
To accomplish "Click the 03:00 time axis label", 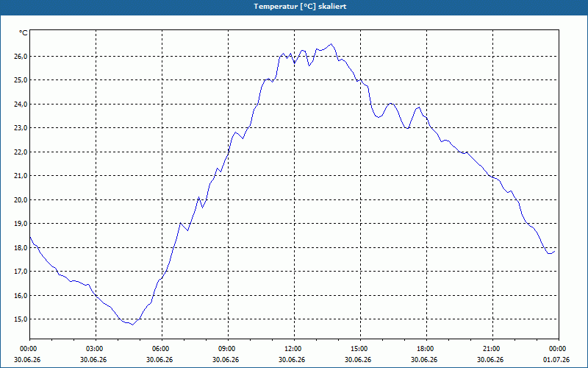I will [96, 349].
